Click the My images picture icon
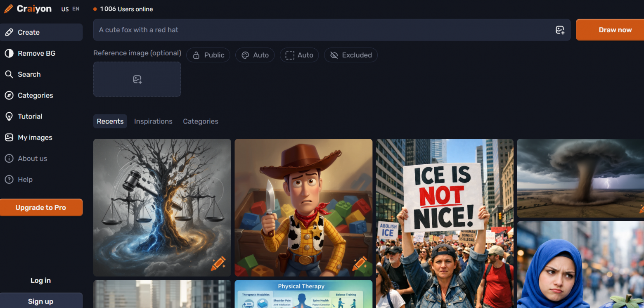 9,137
